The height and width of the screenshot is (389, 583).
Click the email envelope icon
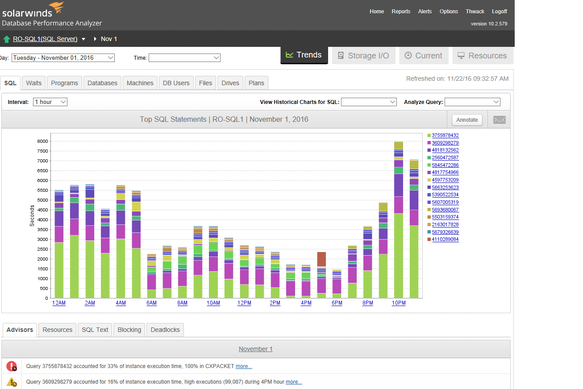499,120
